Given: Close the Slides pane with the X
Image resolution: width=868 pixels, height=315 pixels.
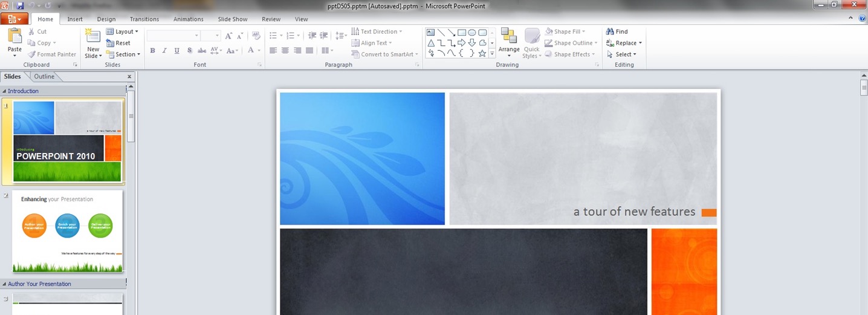Looking at the screenshot, I should (129, 77).
